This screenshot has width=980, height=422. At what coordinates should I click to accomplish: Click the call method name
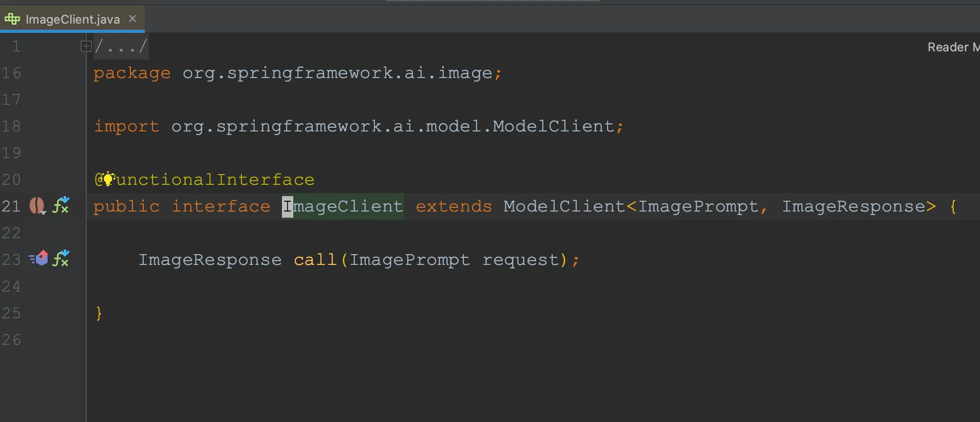click(x=315, y=260)
